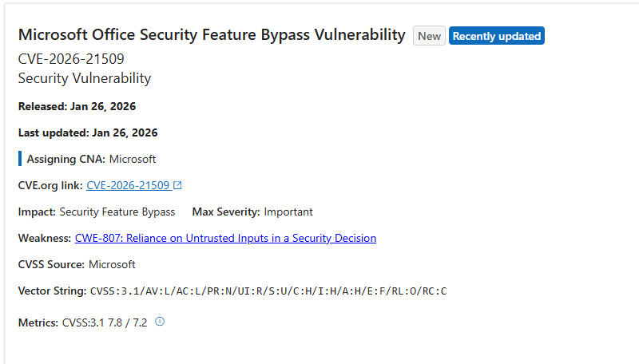The width and height of the screenshot is (639, 364).
Task: Click the external link icon beside CVE-2026-21509
Action: point(178,185)
